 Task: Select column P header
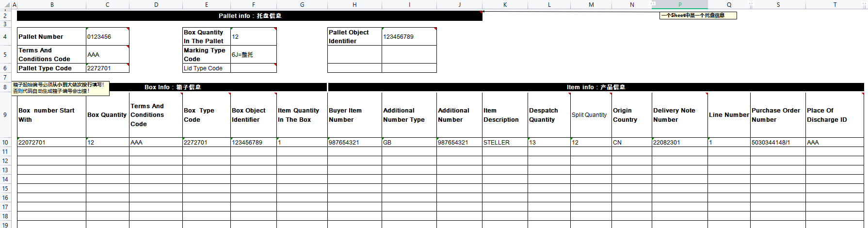pos(680,5)
